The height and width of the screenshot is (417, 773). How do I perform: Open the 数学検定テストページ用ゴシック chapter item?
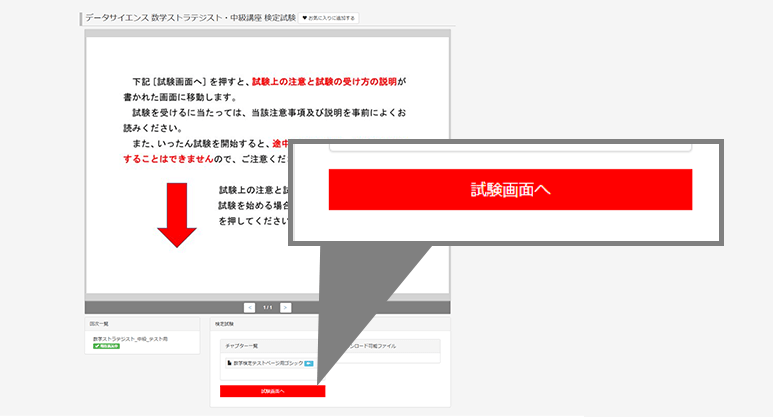[x=266, y=363]
